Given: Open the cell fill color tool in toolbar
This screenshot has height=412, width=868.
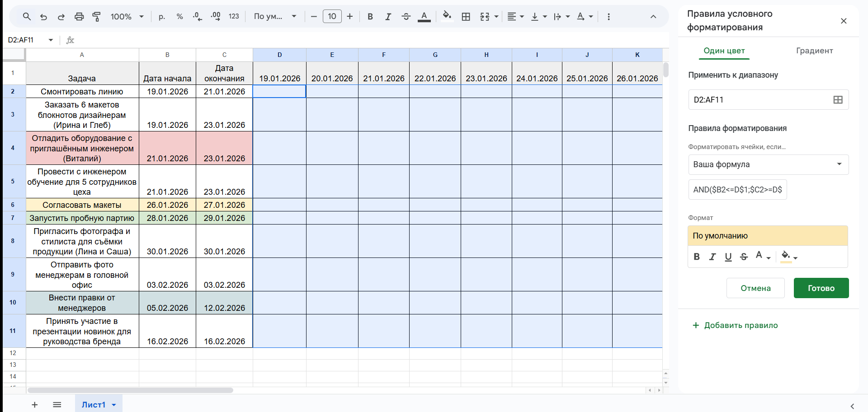Looking at the screenshot, I should click(447, 16).
